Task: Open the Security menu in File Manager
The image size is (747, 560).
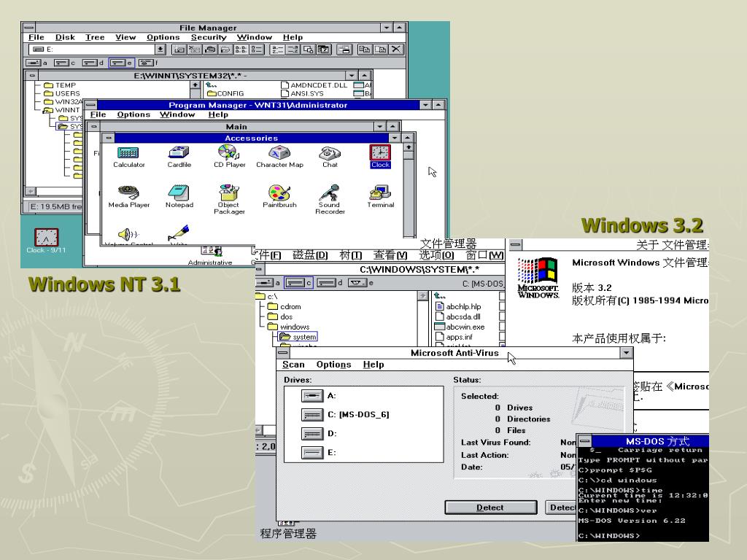Action: [209, 37]
